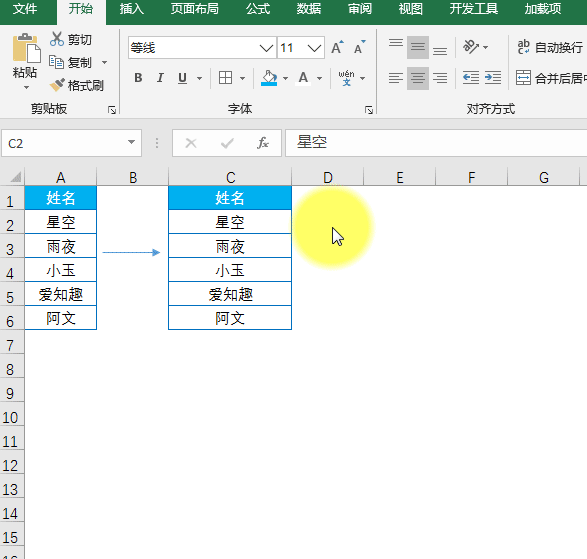Open text orientation dropdown arrow
Image resolution: width=587 pixels, height=559 pixels.
(x=486, y=47)
